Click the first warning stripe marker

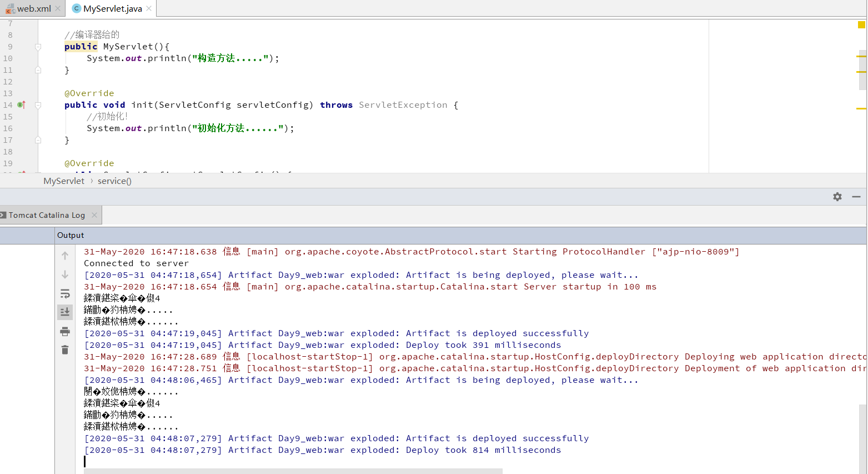tap(861, 57)
